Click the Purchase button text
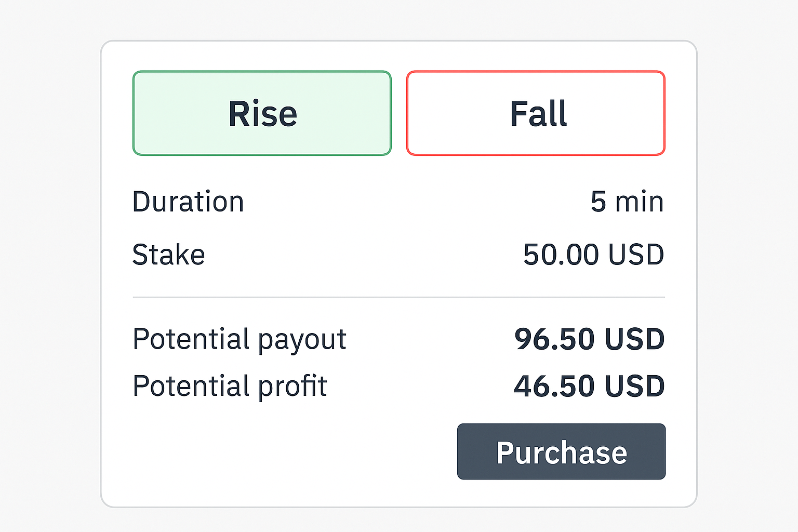The height and width of the screenshot is (532, 798). point(561,451)
